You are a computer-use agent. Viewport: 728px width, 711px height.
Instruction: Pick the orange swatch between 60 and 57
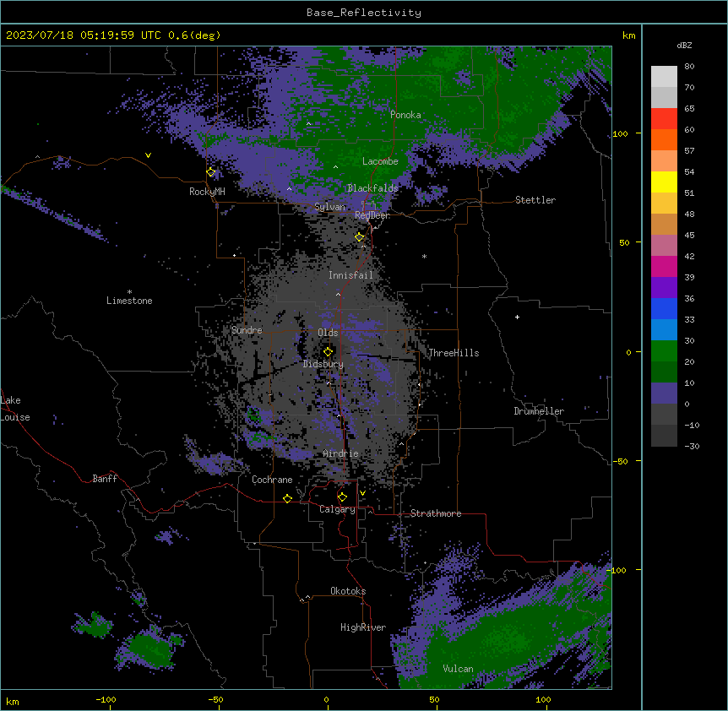coord(664,139)
